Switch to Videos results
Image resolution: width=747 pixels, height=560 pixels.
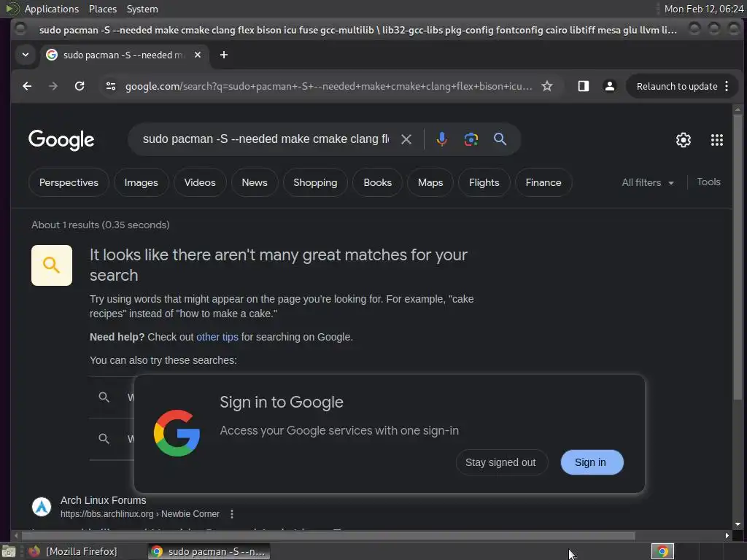tap(200, 182)
